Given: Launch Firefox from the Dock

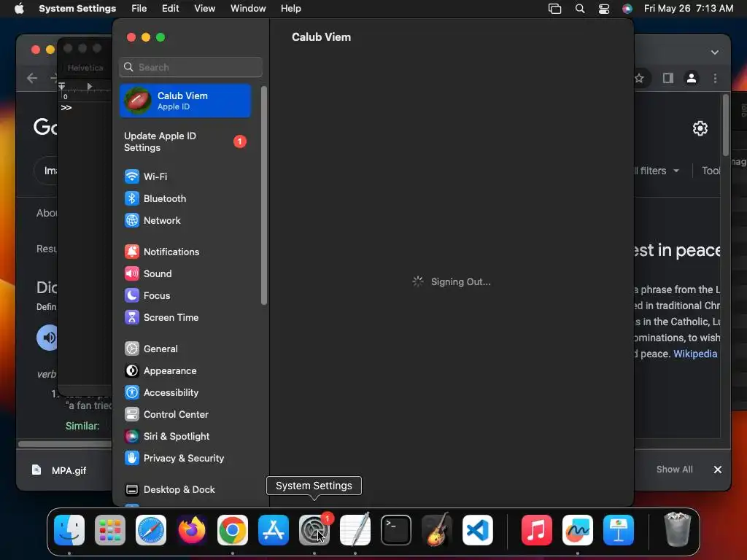Looking at the screenshot, I should [192, 530].
